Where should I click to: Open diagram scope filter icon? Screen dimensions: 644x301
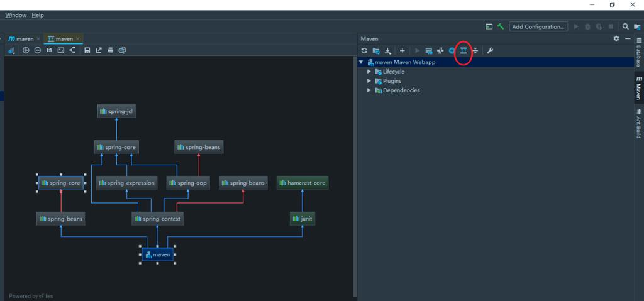point(11,50)
